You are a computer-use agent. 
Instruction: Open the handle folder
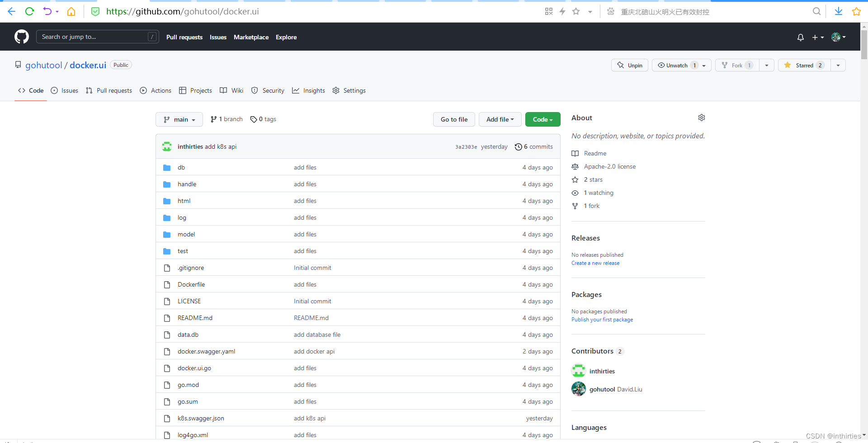(187, 184)
